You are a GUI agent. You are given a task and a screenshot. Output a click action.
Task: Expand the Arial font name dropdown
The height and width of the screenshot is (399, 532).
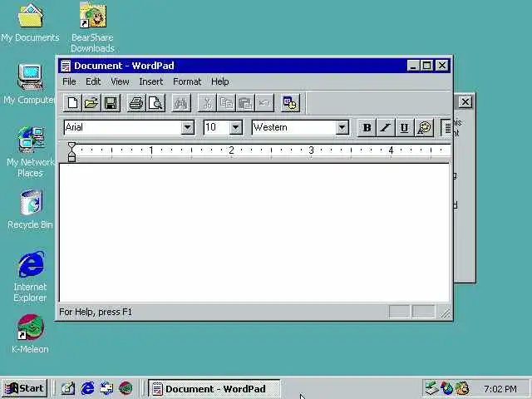pyautogui.click(x=187, y=128)
